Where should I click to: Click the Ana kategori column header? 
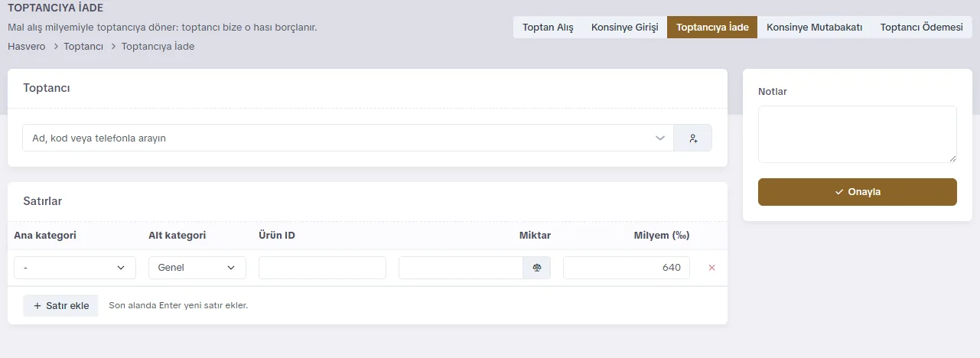point(45,235)
